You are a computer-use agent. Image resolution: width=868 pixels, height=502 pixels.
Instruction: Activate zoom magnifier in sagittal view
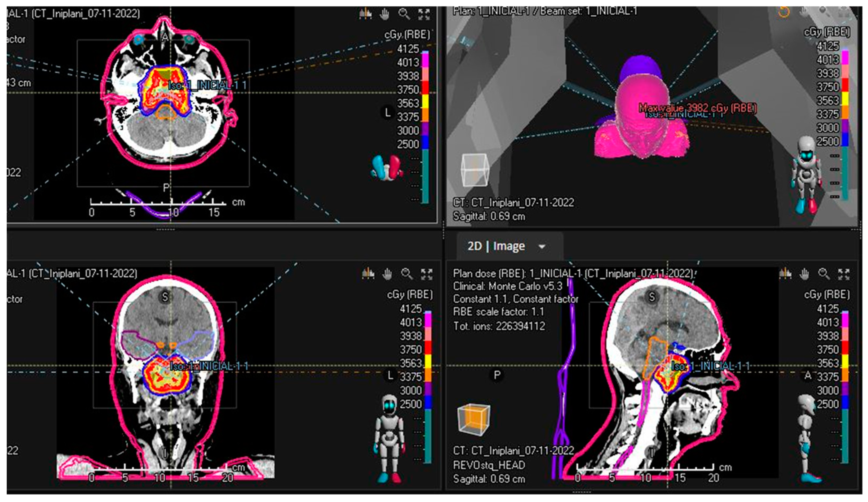823,274
